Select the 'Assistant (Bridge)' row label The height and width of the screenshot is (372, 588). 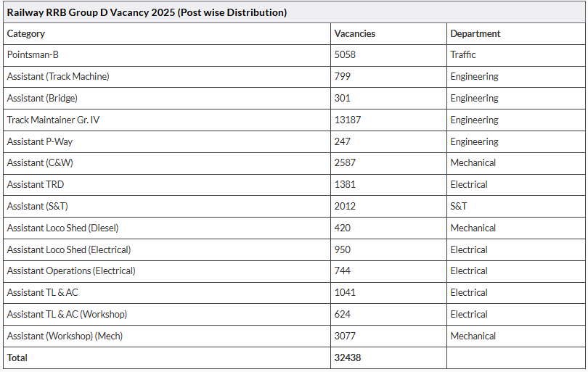tap(42, 98)
